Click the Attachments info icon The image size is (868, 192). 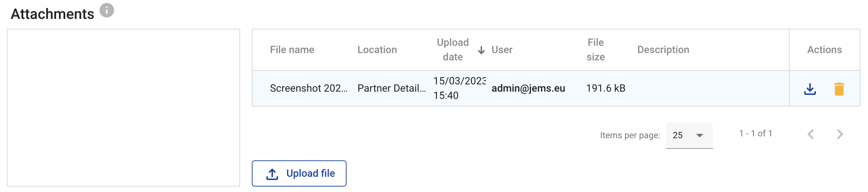coord(107,11)
